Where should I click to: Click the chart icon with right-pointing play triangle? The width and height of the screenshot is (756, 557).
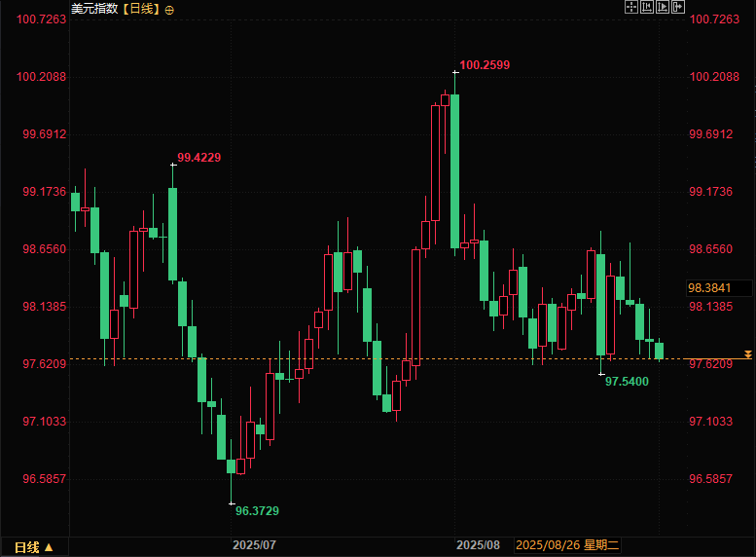(x=663, y=7)
